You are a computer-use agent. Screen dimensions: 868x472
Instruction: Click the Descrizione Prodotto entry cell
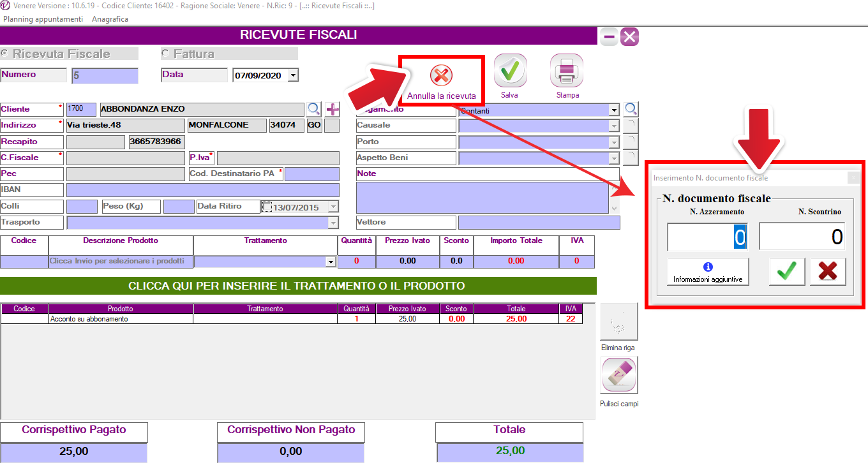121,261
